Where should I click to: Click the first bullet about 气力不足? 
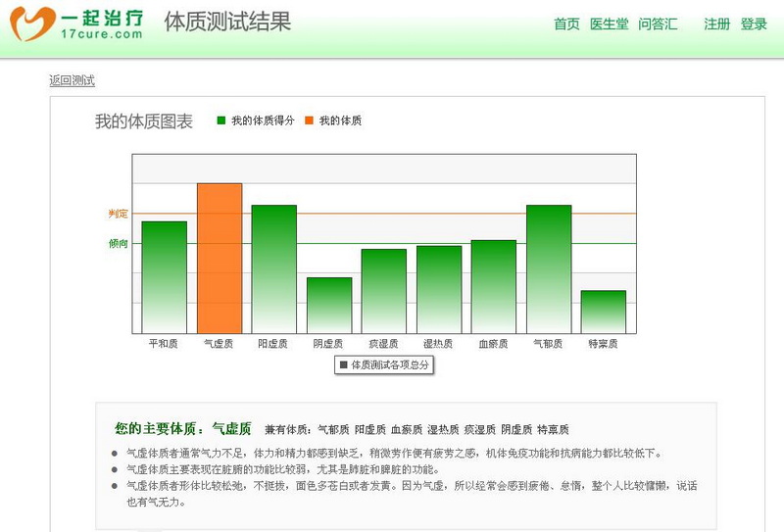click(x=395, y=454)
